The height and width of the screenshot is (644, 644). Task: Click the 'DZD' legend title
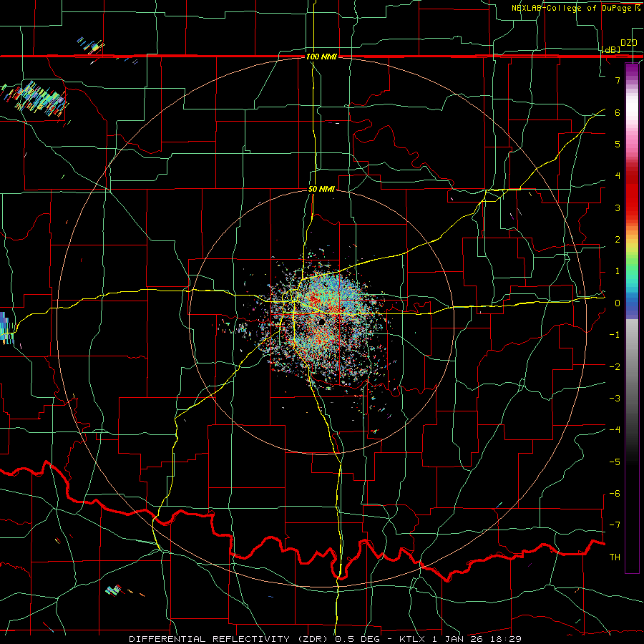629,43
